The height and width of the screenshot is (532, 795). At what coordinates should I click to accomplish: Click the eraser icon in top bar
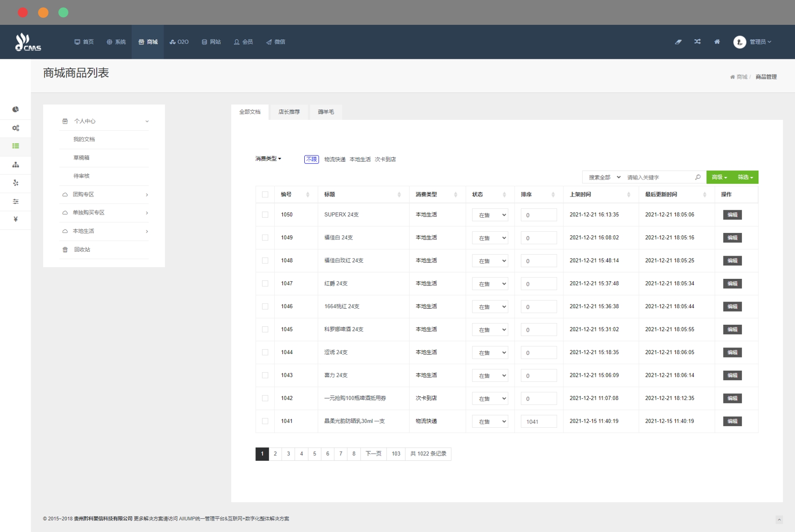point(678,42)
